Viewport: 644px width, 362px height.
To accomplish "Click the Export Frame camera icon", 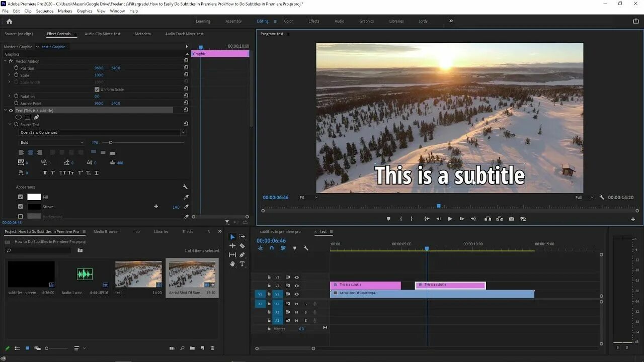I will coord(511,219).
